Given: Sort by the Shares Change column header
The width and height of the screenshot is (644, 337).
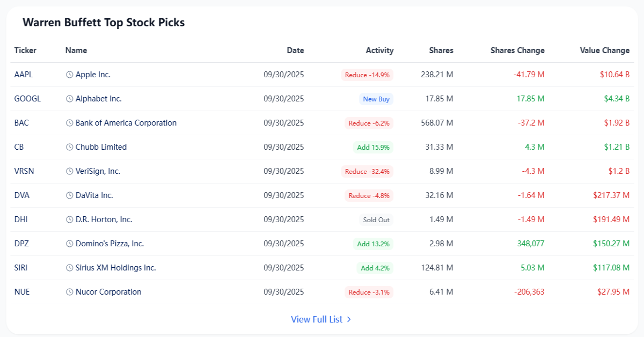Looking at the screenshot, I should tap(517, 50).
